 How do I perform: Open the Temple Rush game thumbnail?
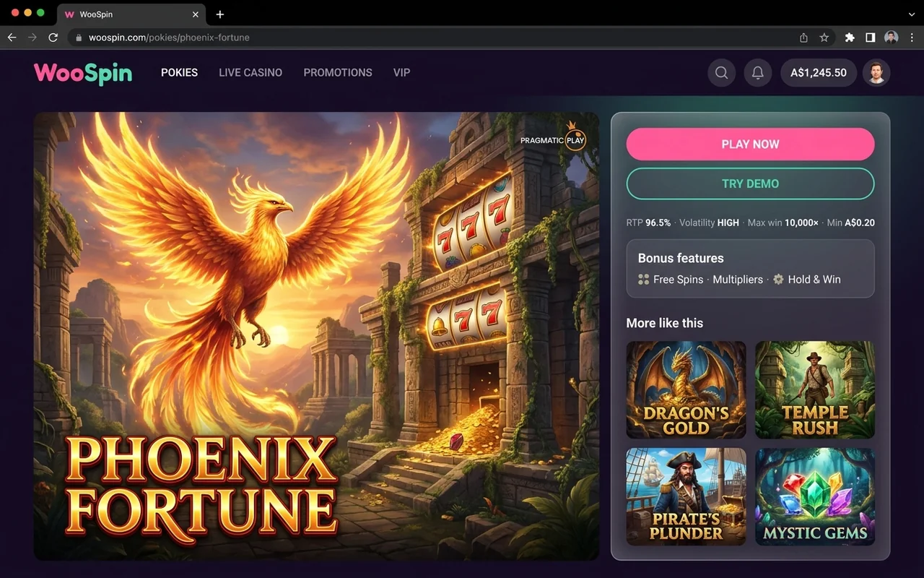[815, 390]
